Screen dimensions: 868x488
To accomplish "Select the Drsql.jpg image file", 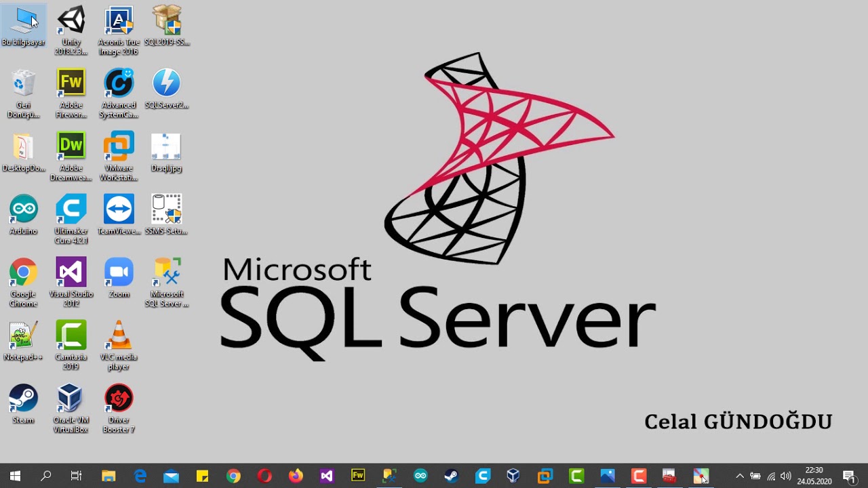I will point(167,152).
